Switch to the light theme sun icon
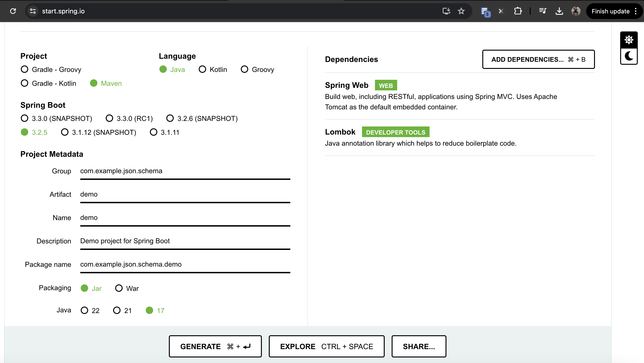 (x=629, y=40)
